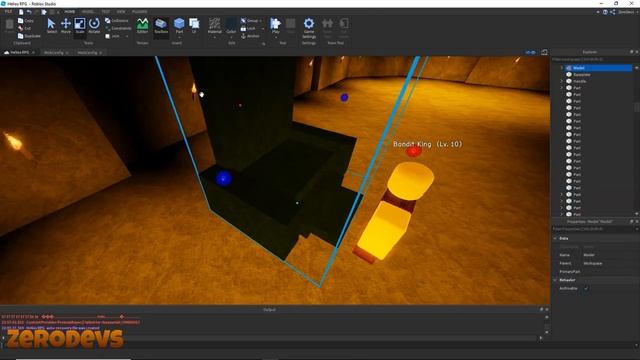640x360 pixels.
Task: Open the FILE menu
Action: click(8, 12)
